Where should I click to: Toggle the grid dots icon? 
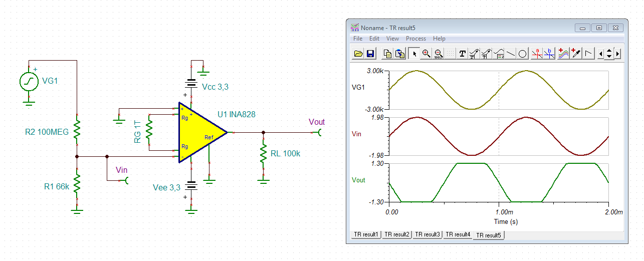[x=450, y=53]
